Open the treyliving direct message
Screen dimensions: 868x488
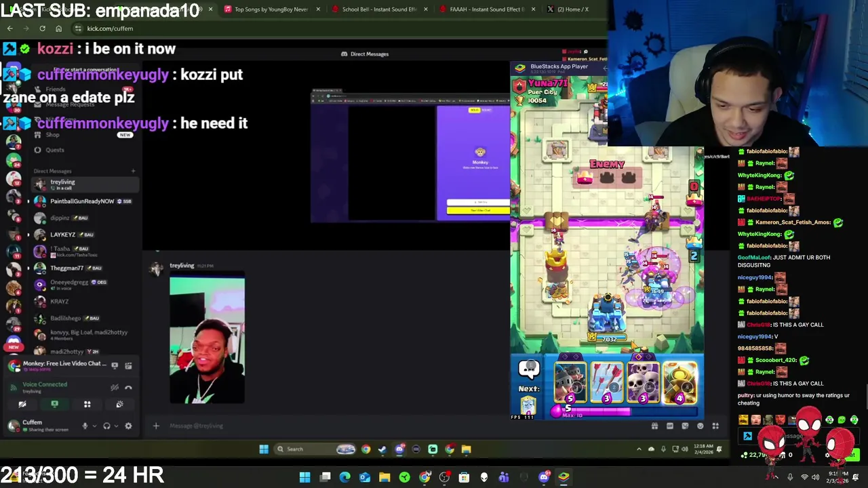click(x=85, y=184)
